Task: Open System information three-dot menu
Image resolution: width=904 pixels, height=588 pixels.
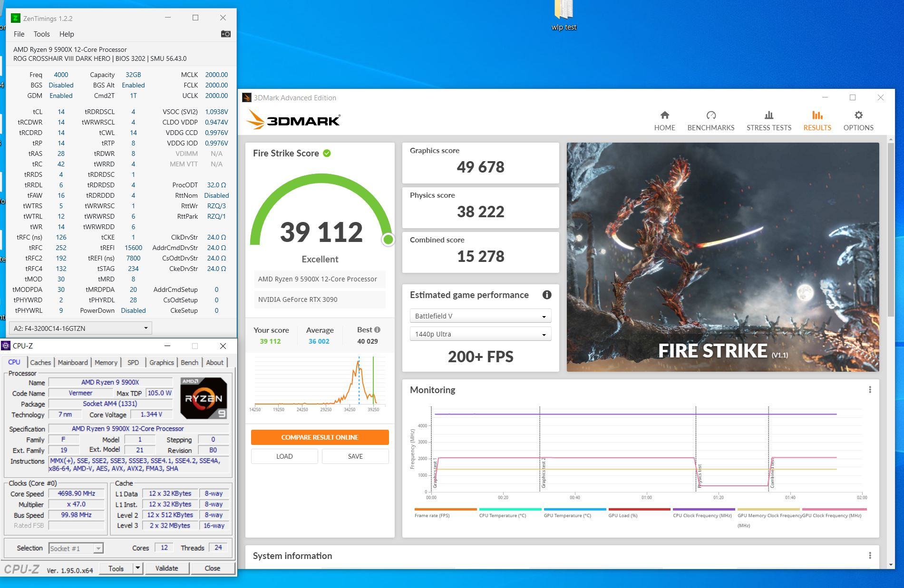Action: [870, 556]
